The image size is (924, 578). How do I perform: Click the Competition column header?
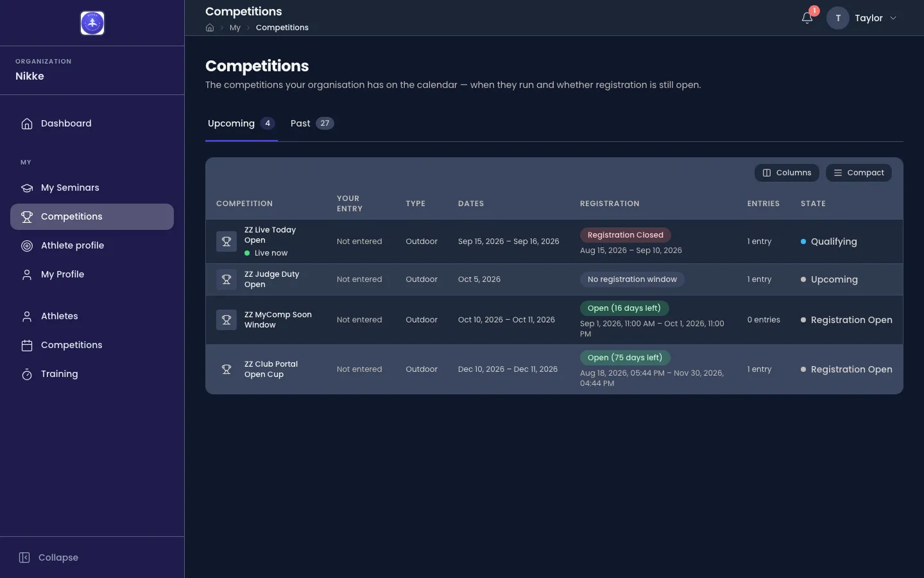point(244,204)
